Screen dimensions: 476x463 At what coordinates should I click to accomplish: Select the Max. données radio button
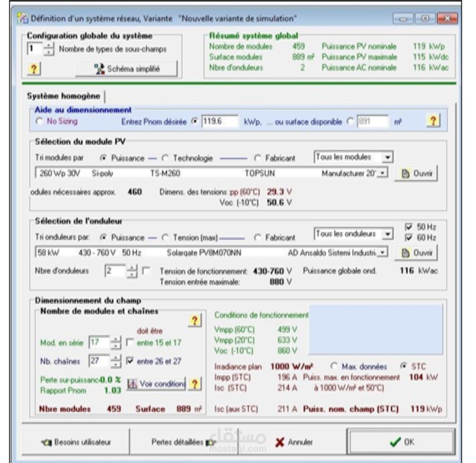[334, 366]
